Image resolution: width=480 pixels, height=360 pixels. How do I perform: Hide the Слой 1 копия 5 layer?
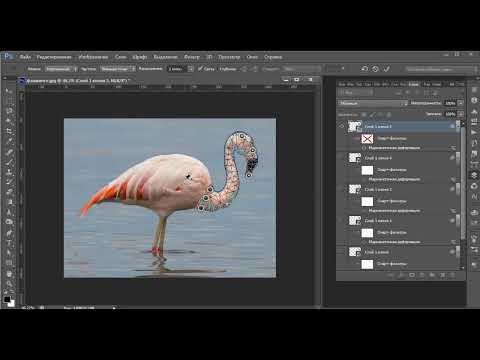click(x=341, y=126)
